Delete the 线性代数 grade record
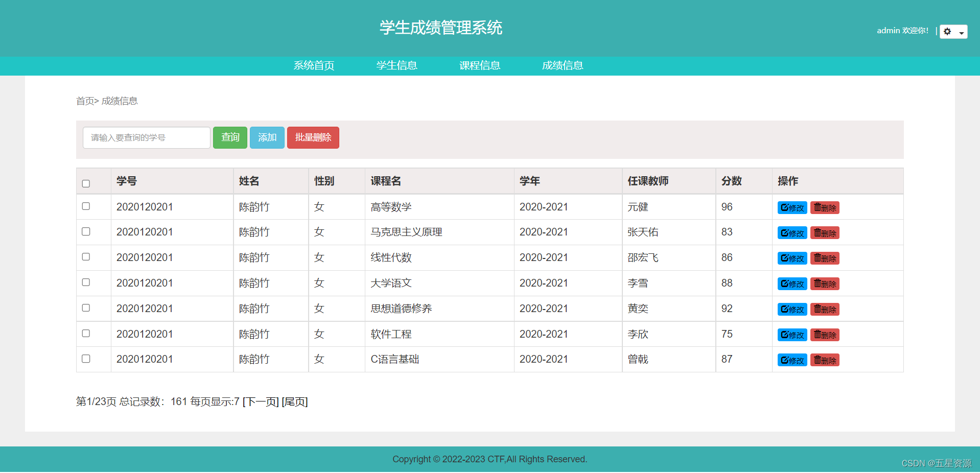Screen dimensions: 980x473 pyautogui.click(x=825, y=258)
